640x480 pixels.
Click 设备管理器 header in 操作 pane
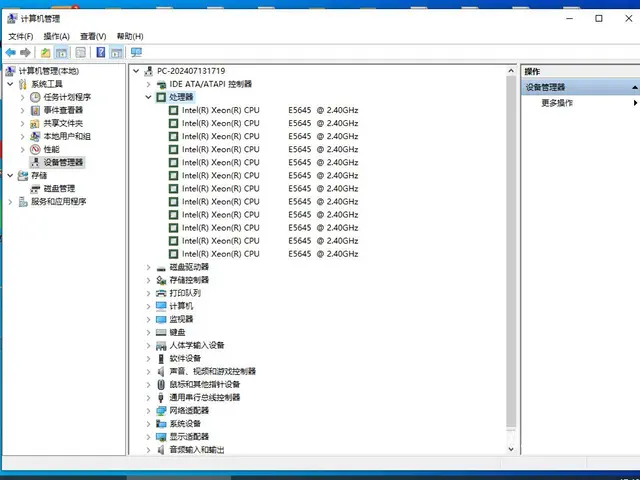tap(545, 87)
